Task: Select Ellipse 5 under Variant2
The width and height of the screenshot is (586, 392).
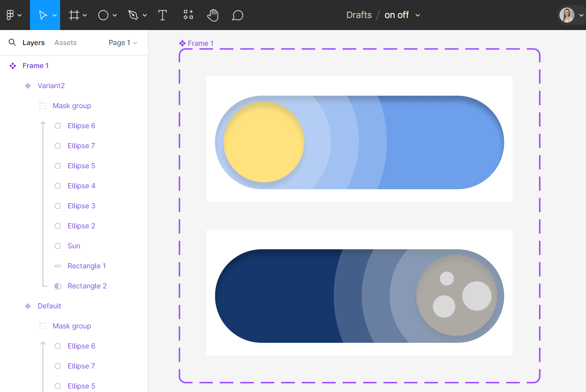Action: (x=82, y=166)
